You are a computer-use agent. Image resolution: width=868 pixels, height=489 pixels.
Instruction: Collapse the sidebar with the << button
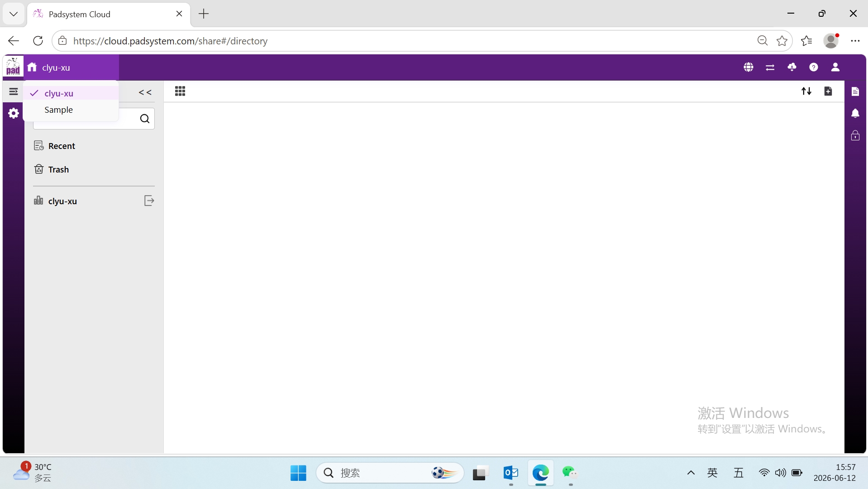[145, 92]
